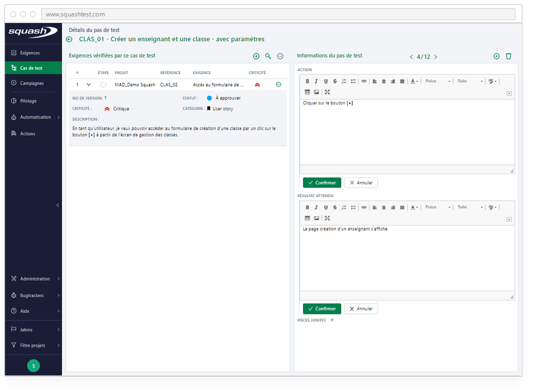Click inside the Action text area

(407, 132)
